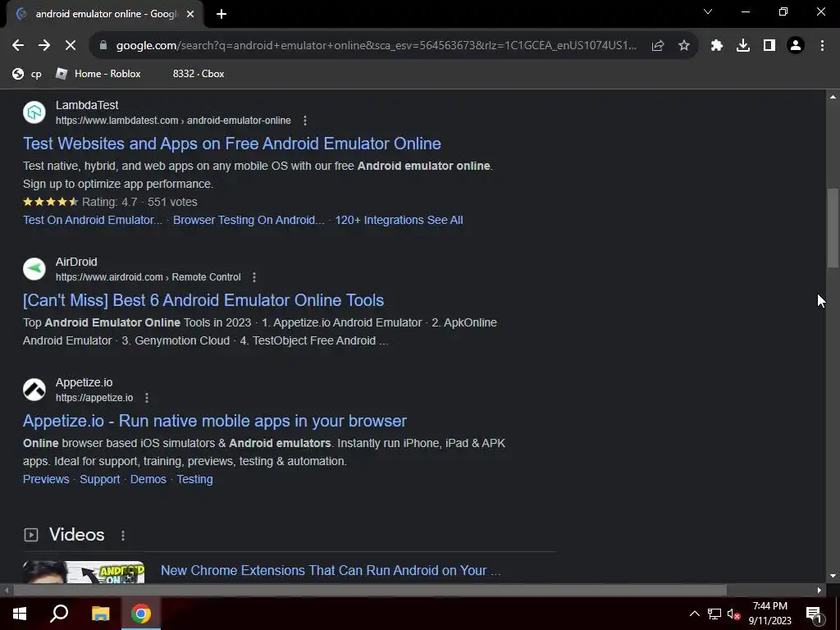840x630 pixels.
Task: Open the Windows notification center icon
Action: point(814,614)
